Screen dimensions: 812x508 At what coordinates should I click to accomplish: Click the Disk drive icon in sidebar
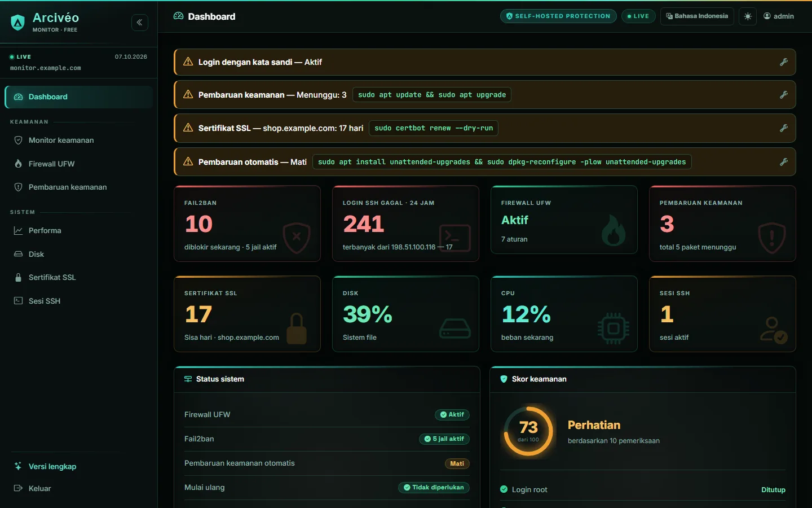(18, 254)
